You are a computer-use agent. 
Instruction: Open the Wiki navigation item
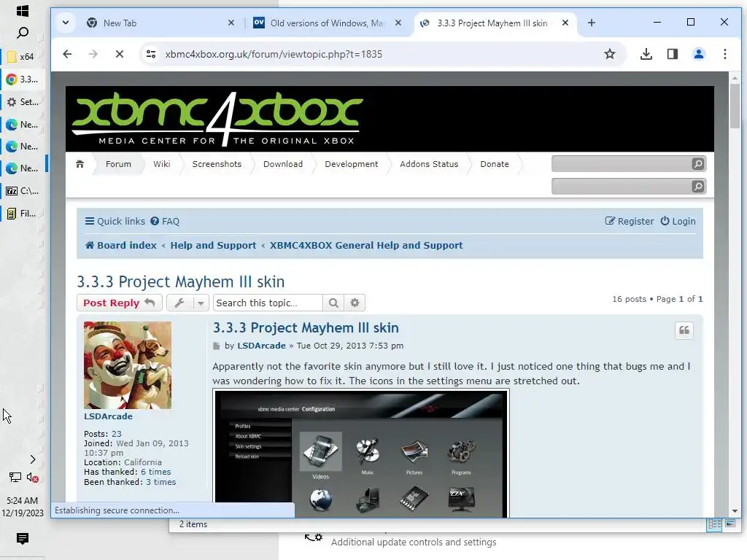pos(161,164)
